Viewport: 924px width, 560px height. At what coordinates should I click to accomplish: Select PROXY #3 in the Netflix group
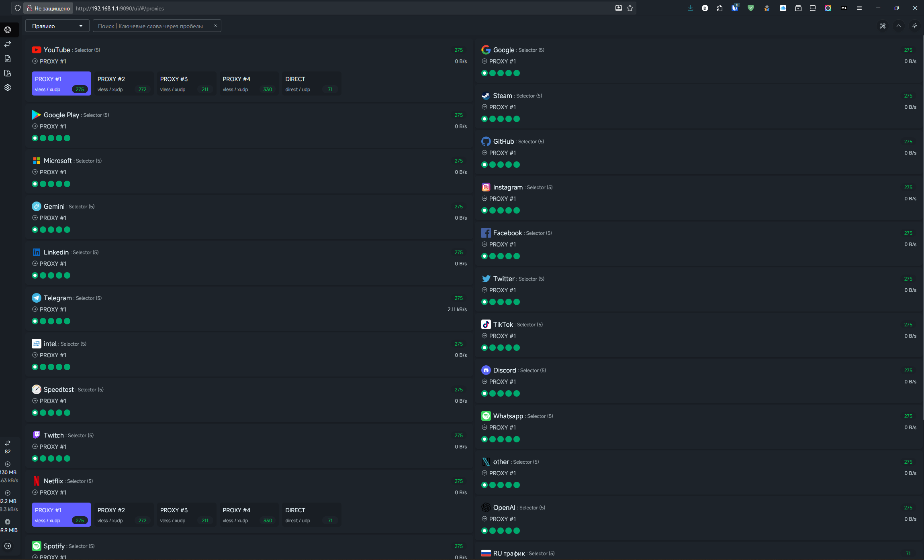pyautogui.click(x=186, y=515)
